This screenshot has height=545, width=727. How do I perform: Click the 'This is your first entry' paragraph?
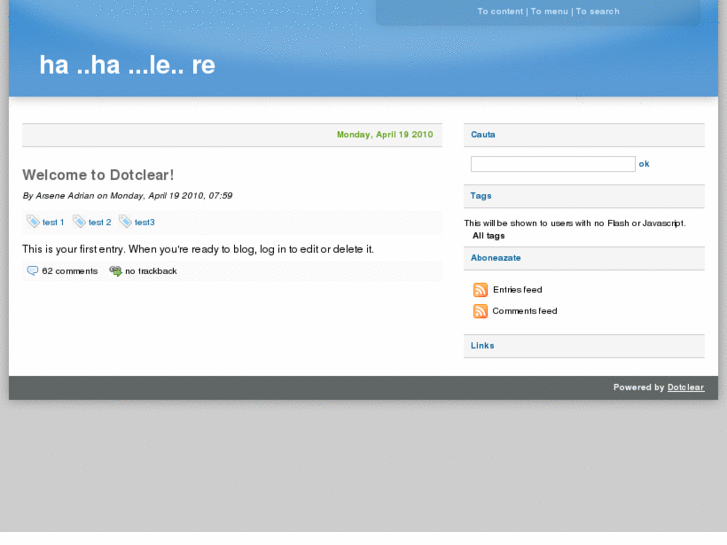198,249
